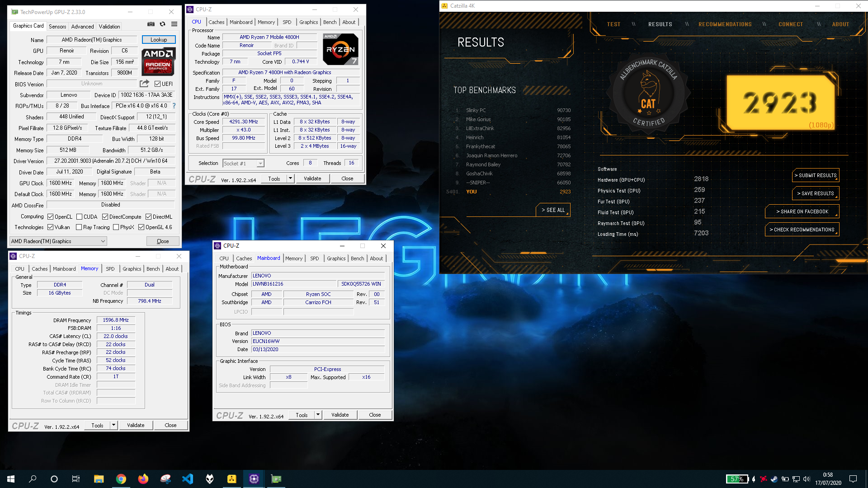868x488 pixels.
Task: Open foobar2000 alien icon on taskbar
Action: [210, 479]
